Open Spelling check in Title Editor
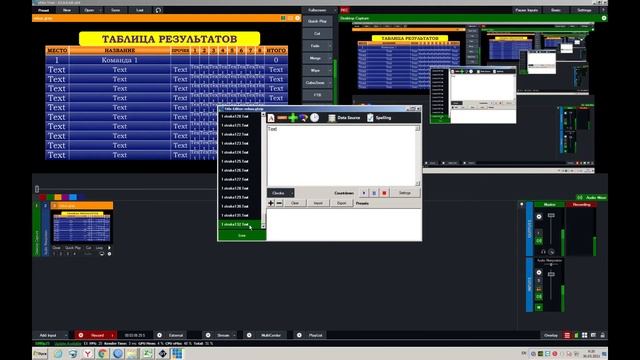 tap(379, 118)
